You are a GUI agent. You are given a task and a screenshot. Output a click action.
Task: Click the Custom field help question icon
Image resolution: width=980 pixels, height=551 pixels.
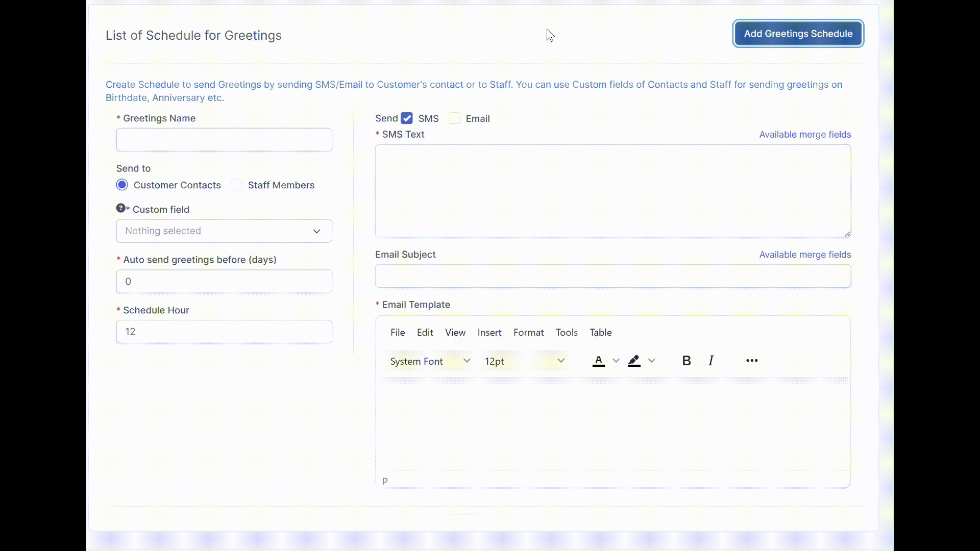[x=120, y=208]
